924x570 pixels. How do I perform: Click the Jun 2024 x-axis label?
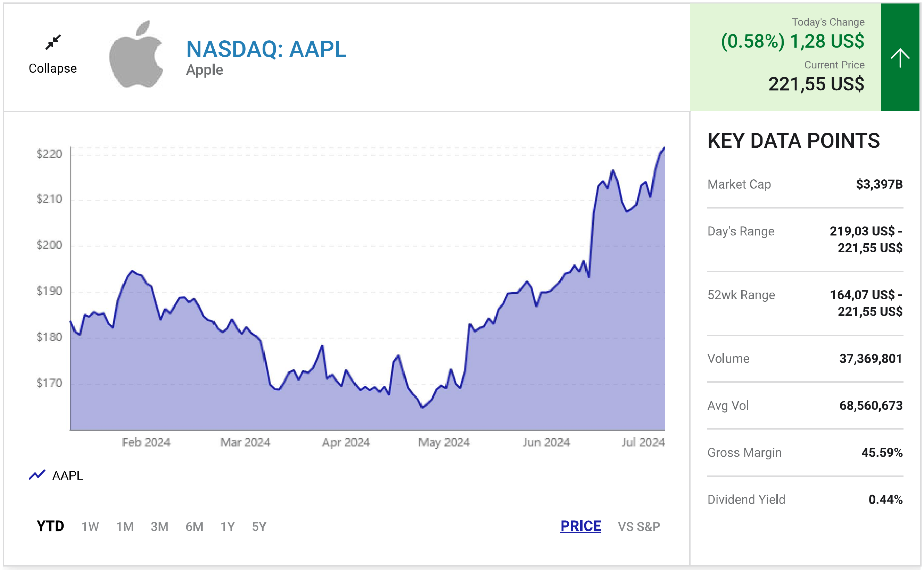pyautogui.click(x=546, y=442)
